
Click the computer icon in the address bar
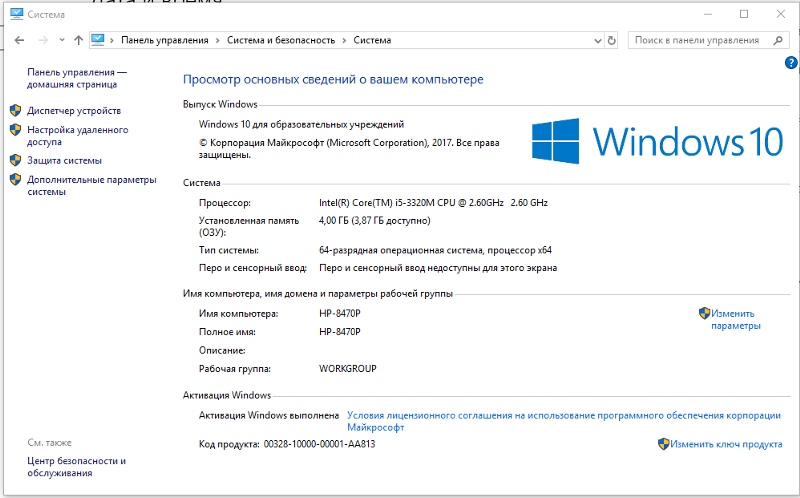pyautogui.click(x=97, y=40)
